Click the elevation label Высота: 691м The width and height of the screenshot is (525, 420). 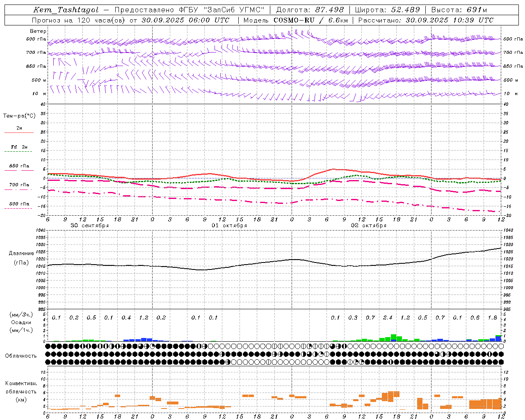click(x=459, y=10)
